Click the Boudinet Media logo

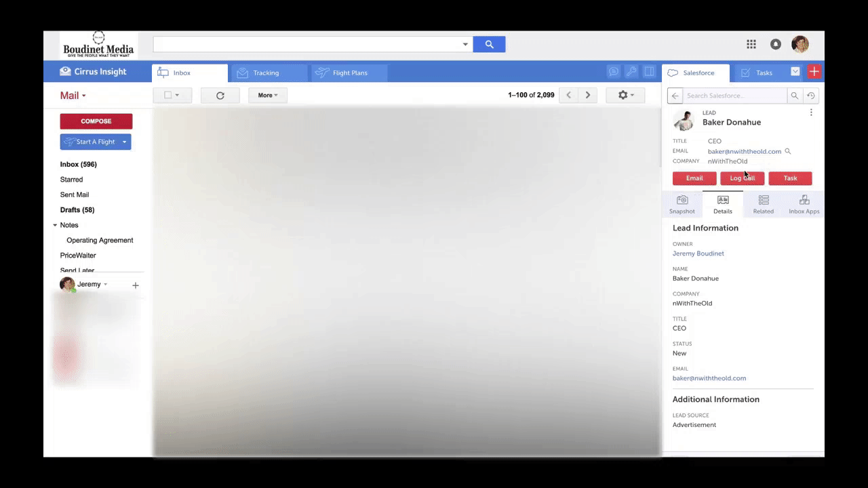[98, 45]
